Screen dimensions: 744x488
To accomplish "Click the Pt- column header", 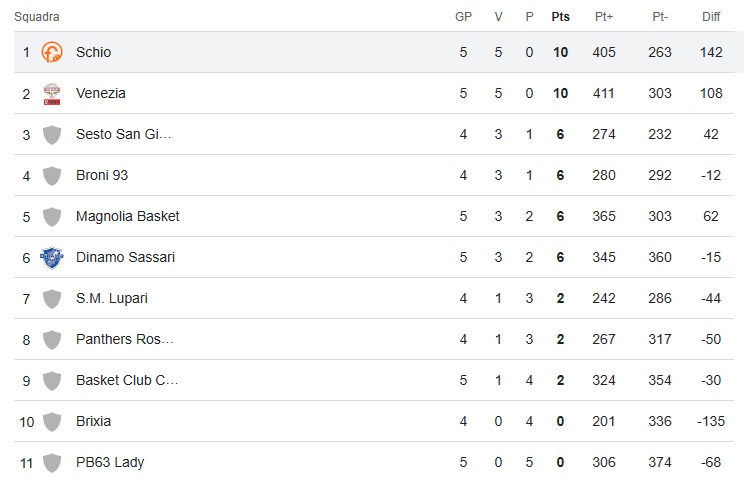I will click(660, 17).
